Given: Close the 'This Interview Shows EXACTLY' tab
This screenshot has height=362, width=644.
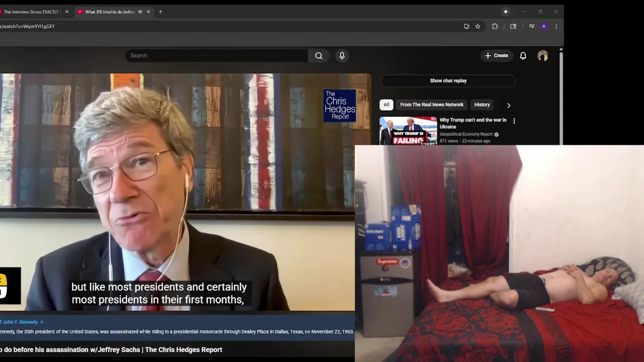Looking at the screenshot, I should click(x=67, y=12).
